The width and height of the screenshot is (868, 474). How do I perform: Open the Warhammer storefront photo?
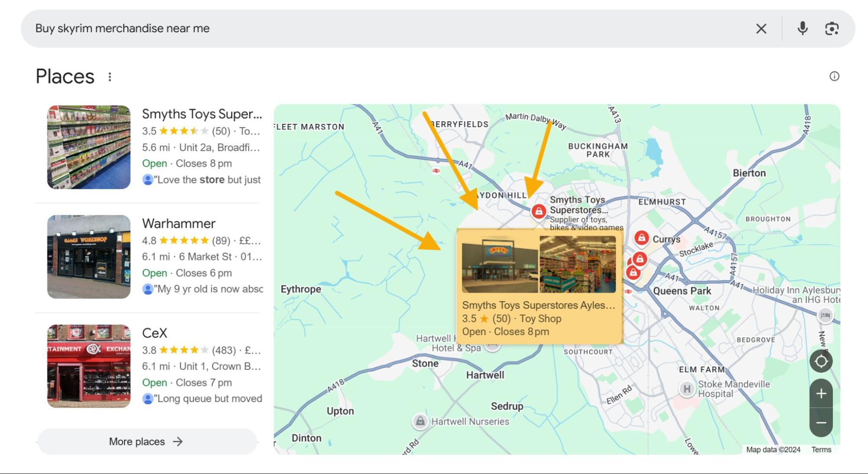tap(89, 257)
